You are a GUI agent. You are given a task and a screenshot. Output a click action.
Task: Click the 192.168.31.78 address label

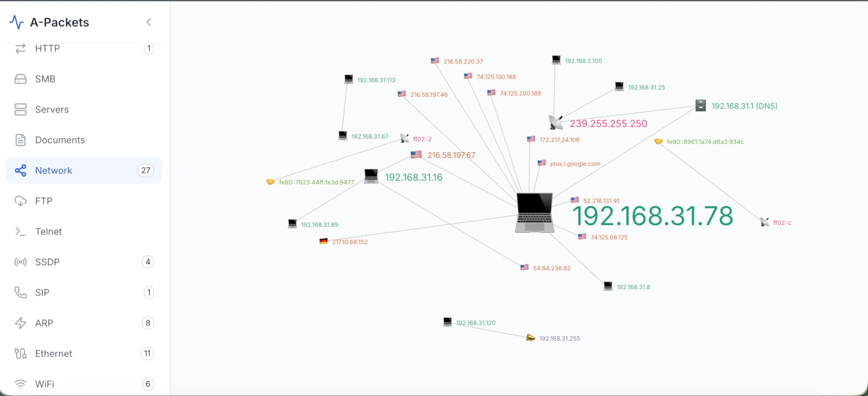pos(653,216)
